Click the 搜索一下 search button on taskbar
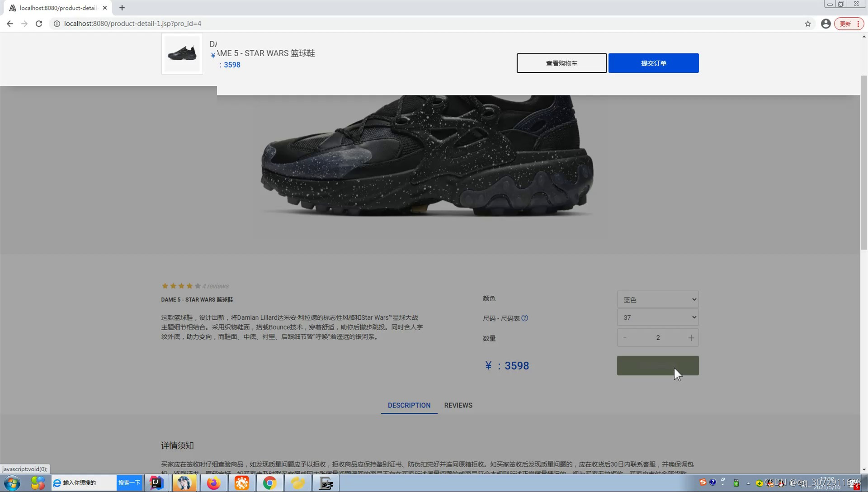 point(129,483)
